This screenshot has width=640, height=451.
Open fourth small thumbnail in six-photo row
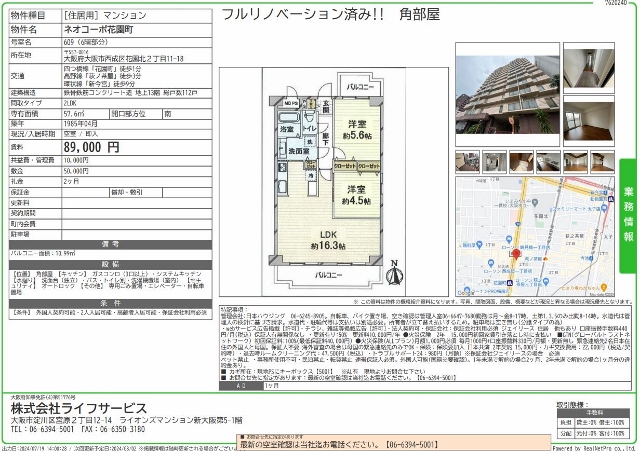(548, 162)
